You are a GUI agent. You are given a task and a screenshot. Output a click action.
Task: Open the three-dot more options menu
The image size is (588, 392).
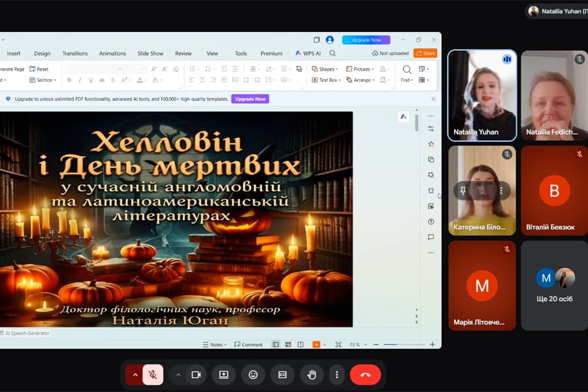click(x=336, y=374)
